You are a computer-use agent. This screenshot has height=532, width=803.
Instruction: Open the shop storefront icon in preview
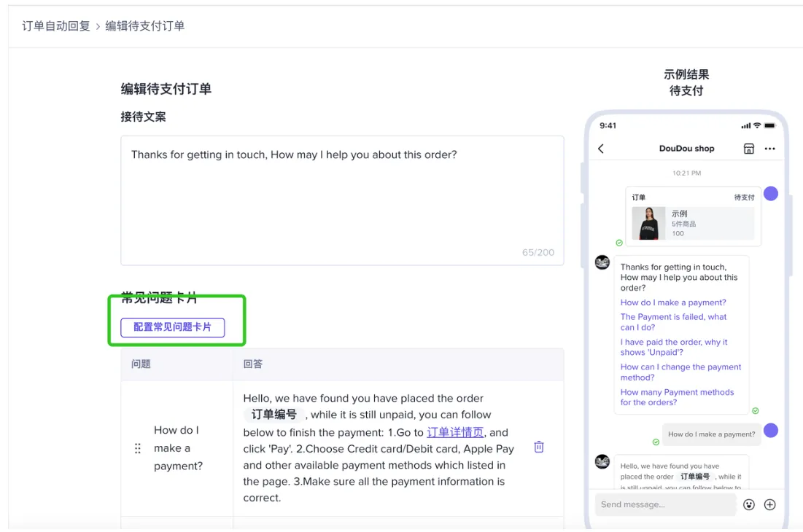(749, 149)
